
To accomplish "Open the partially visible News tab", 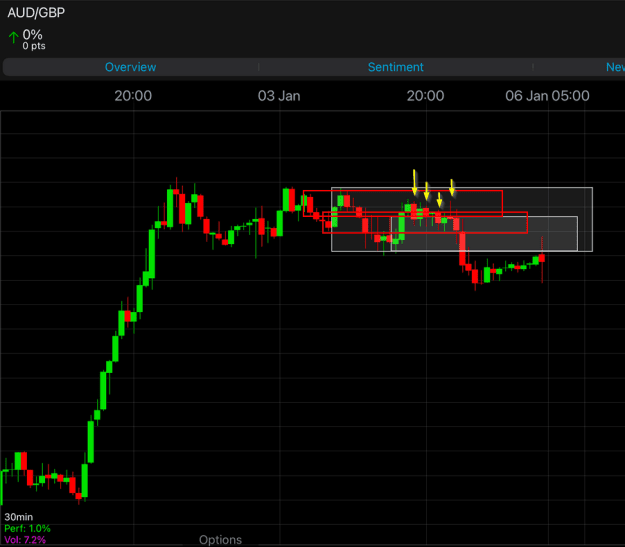I will [x=615, y=67].
